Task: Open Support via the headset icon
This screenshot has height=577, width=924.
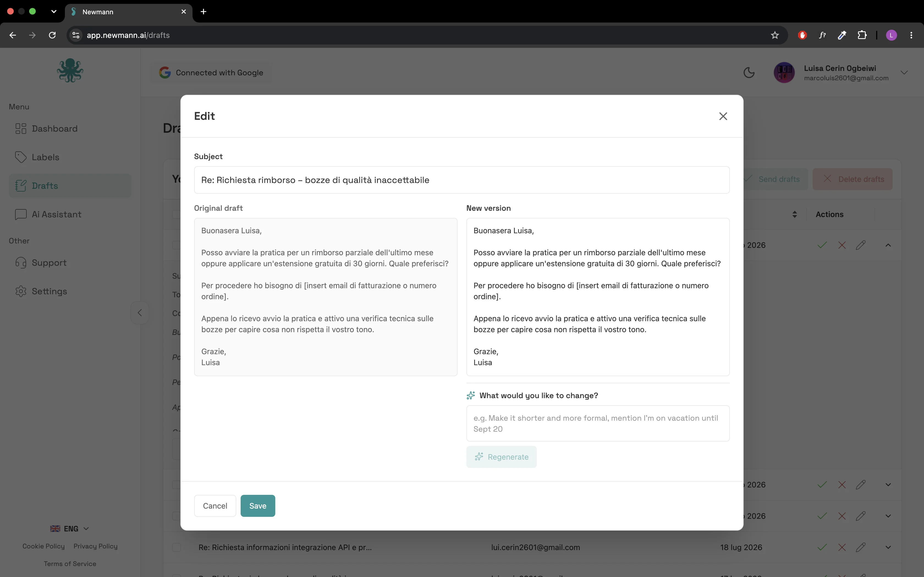Action: (21, 263)
